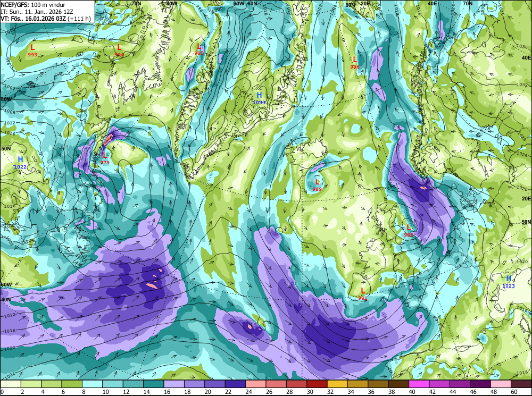Viewport: 532px width, 396px height.
Task: Click the legend scale number '0'
Action: (x=3, y=392)
